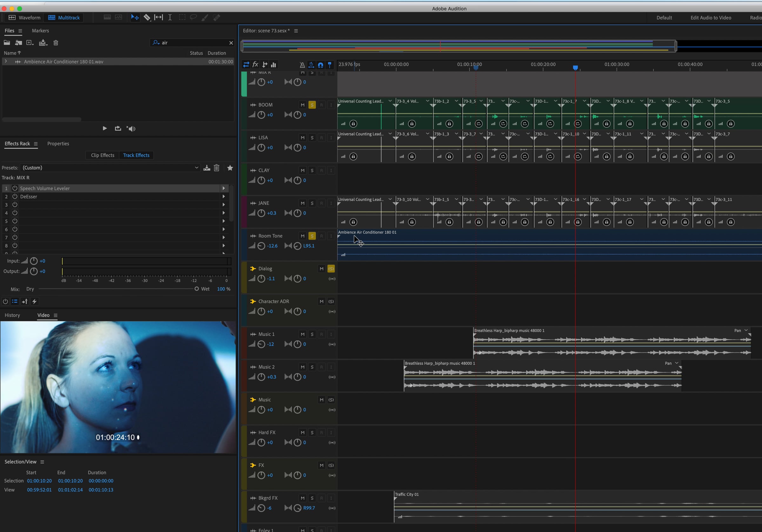Click the Mix Dry/Wet slider handle
This screenshot has width=762, height=532.
click(197, 289)
